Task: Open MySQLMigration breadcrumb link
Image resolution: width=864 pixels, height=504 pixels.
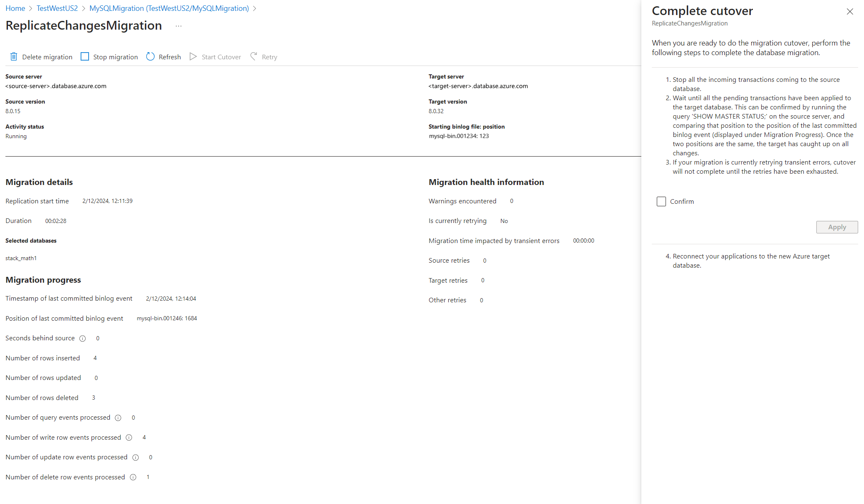Action: pyautogui.click(x=169, y=8)
